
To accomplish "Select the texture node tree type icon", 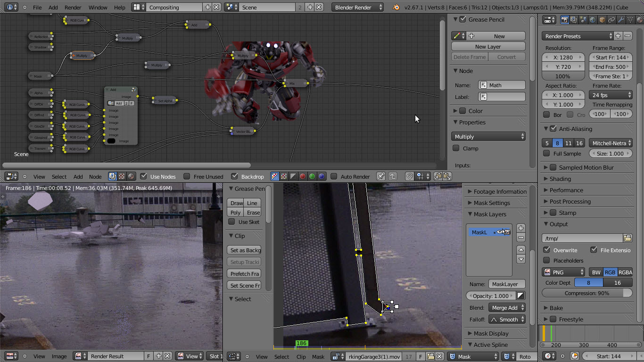I will tap(122, 176).
